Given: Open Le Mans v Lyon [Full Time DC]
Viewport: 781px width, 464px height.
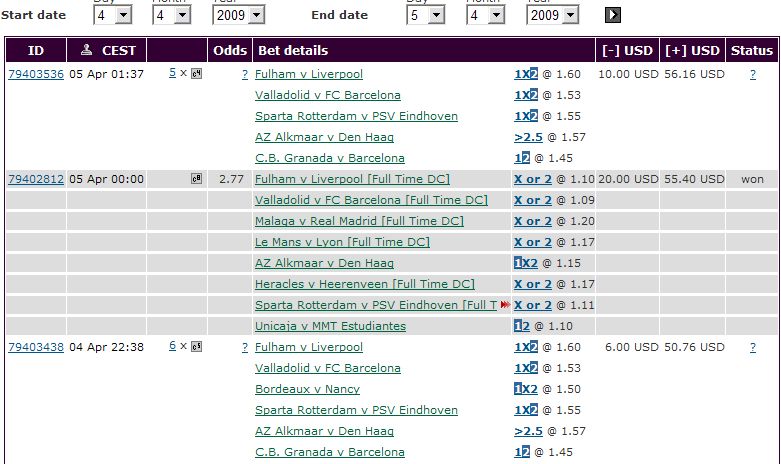Looking at the screenshot, I should [342, 242].
